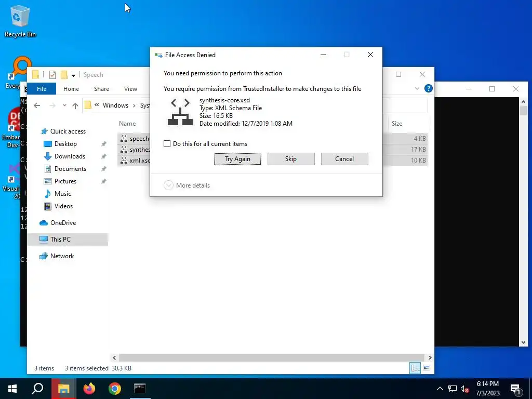The width and height of the screenshot is (532, 399).
Task: Launch Chrome from the taskbar
Action: coord(115,389)
